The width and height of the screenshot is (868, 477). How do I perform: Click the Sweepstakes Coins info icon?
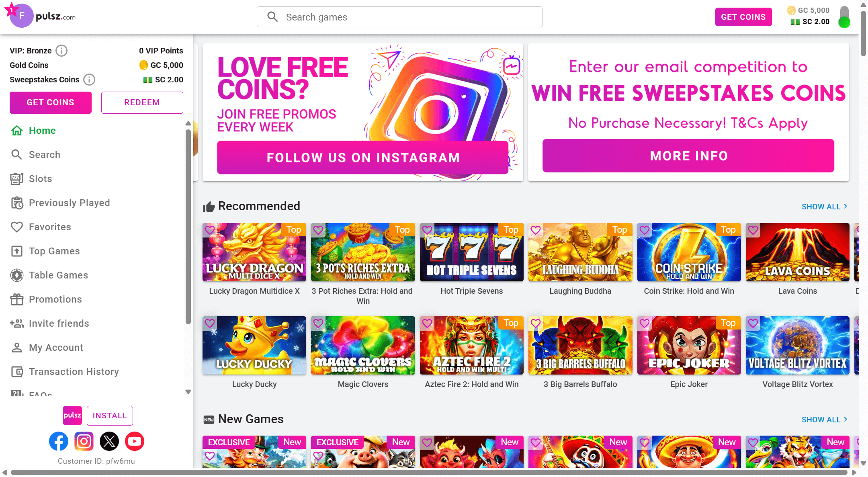click(89, 80)
